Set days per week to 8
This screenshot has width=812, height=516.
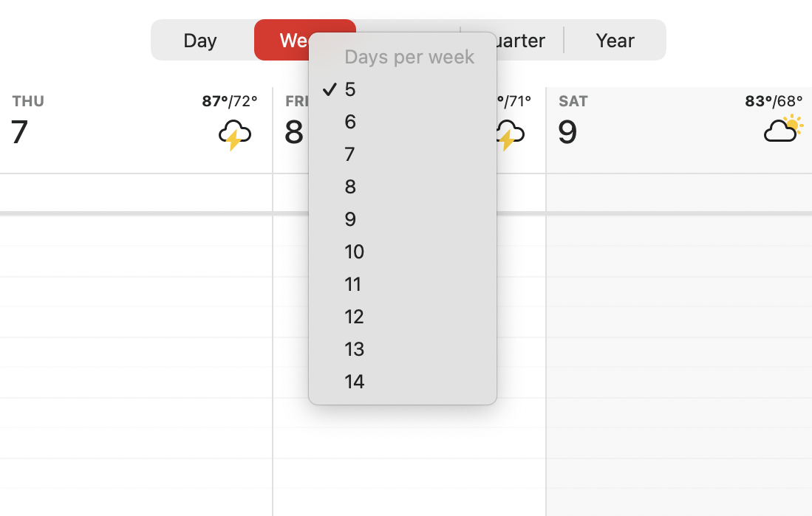[x=403, y=187]
